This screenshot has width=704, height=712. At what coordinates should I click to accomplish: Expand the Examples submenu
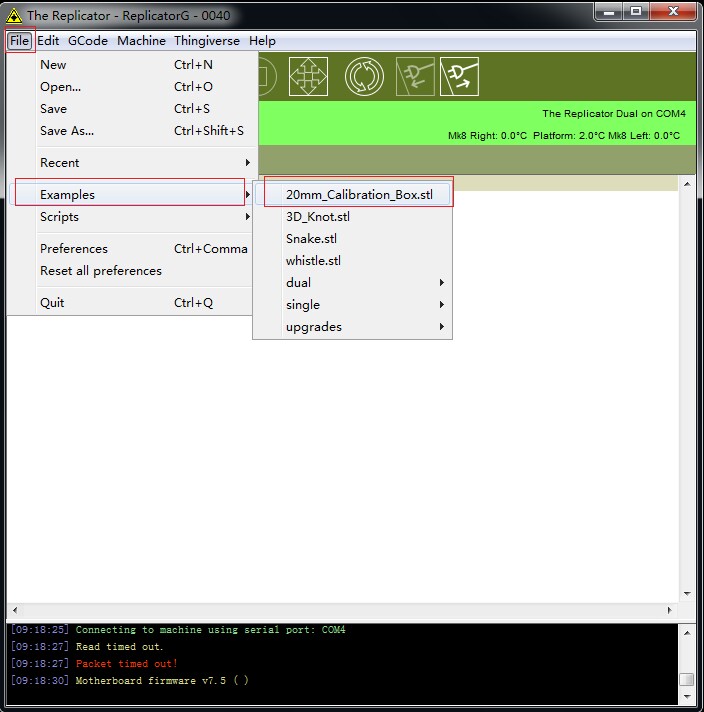132,194
